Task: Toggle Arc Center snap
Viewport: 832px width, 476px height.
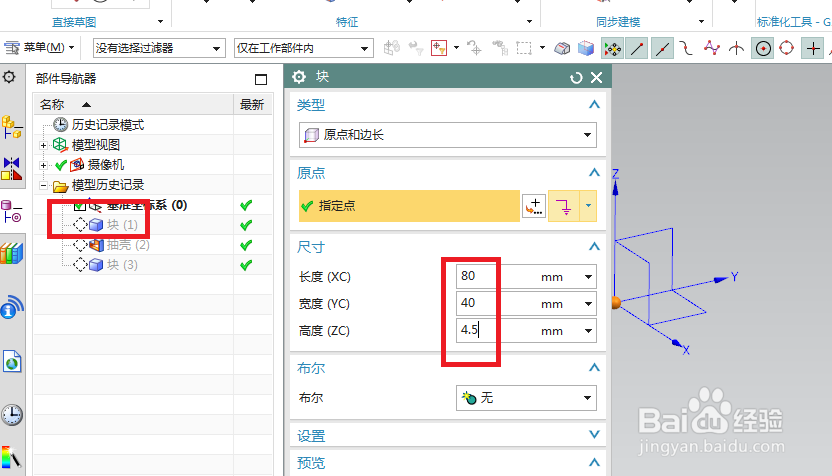Action: point(763,49)
